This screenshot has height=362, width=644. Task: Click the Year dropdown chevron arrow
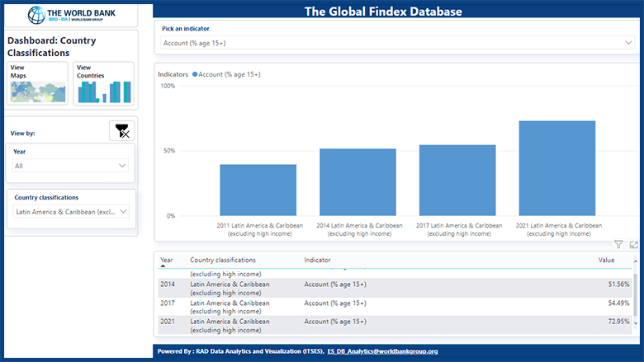(x=122, y=166)
